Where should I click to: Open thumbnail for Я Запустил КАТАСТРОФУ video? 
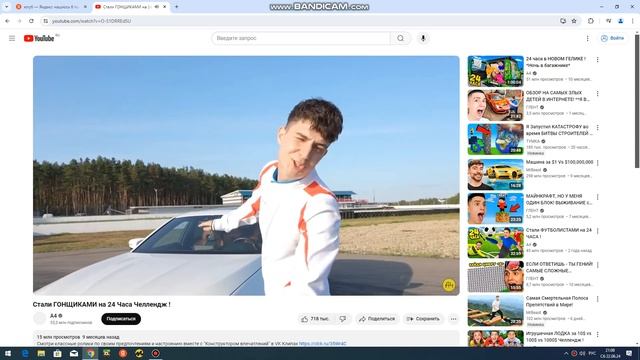(x=496, y=139)
